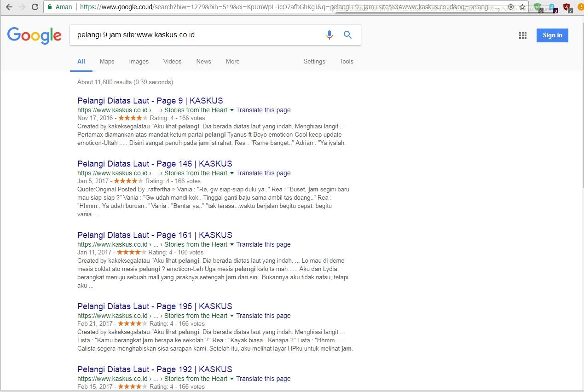
Task: Expand URL dropdown arrow for Page 195 result
Action: [232, 316]
